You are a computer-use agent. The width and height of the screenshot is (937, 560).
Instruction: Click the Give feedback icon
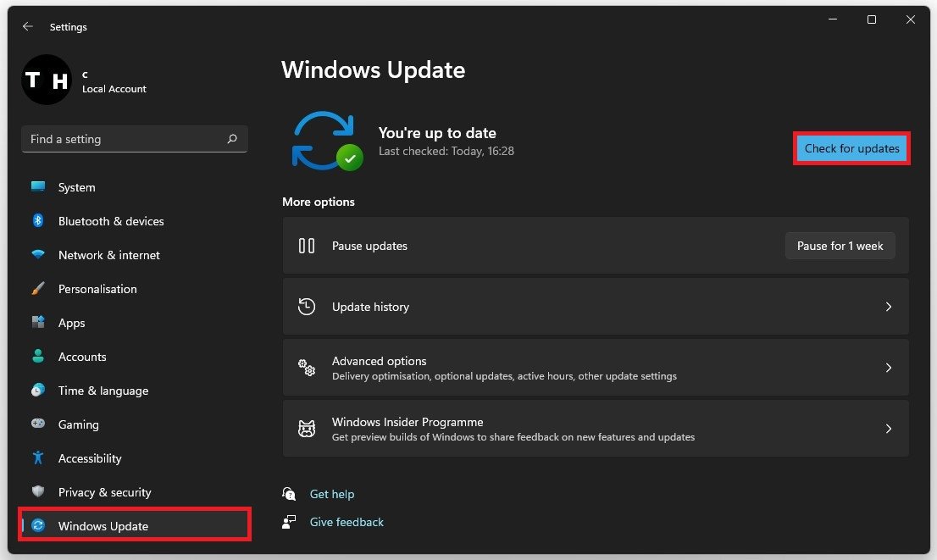point(289,522)
